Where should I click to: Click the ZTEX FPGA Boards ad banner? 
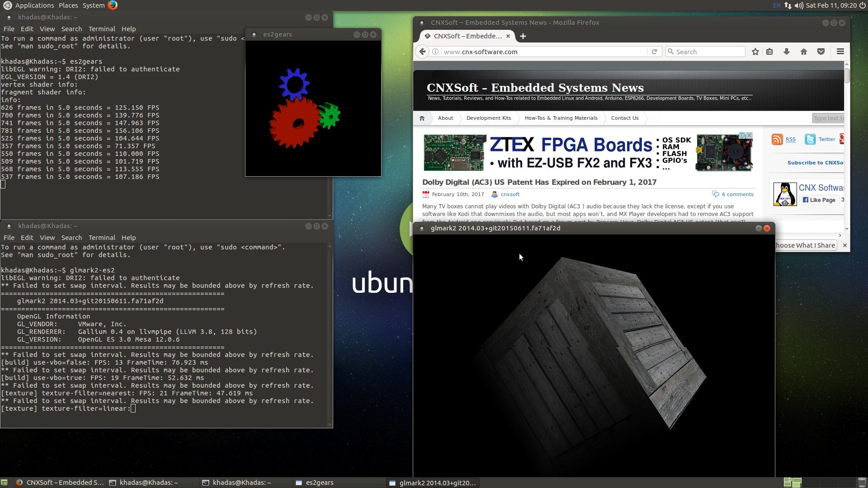click(x=588, y=152)
